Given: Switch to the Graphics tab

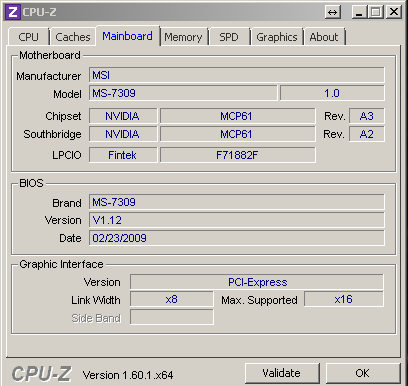Looking at the screenshot, I should click(x=277, y=37).
